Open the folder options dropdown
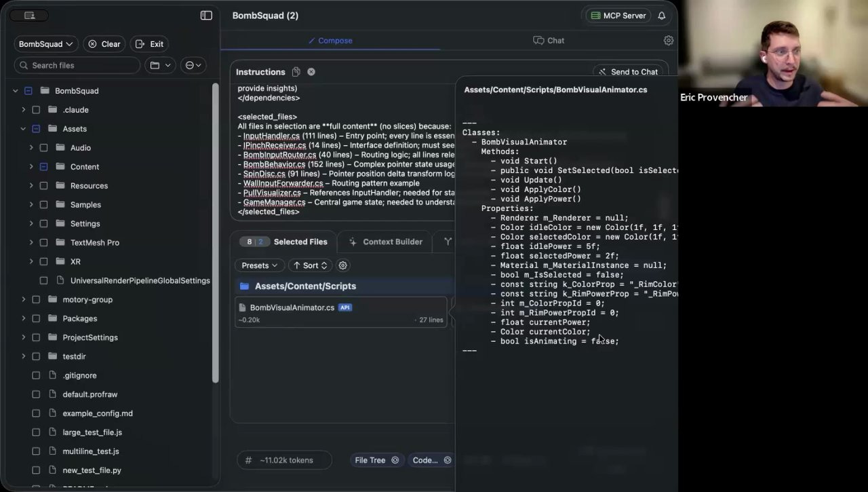The height and width of the screenshot is (492, 868). point(160,65)
